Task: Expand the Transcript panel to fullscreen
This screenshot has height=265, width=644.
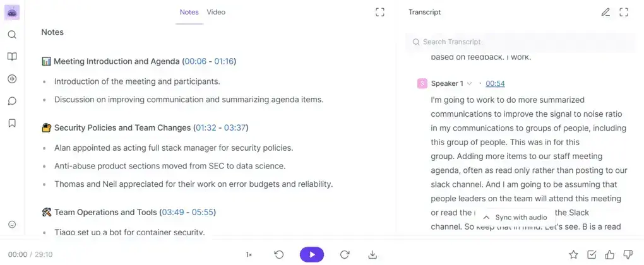Action: click(624, 12)
